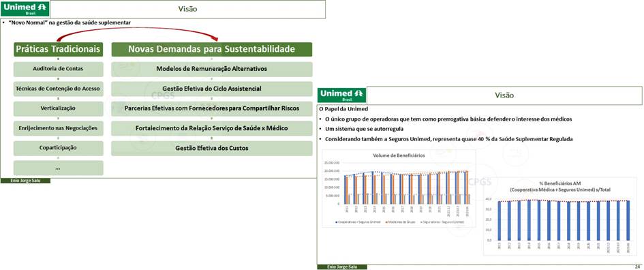Click Gestão Efetiva do Ciclo Assistencial box
Image resolution: width=644 pixels, height=270 pixels.
coord(211,89)
